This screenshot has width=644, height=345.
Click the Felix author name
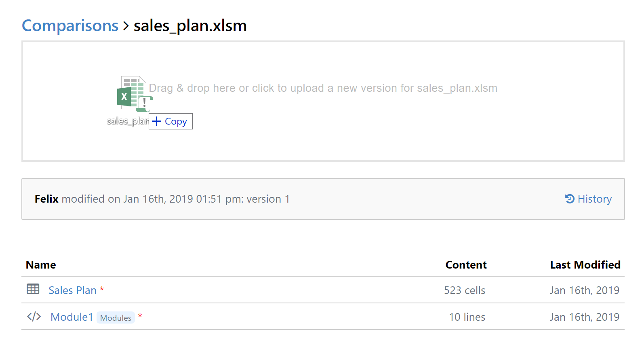pos(46,199)
